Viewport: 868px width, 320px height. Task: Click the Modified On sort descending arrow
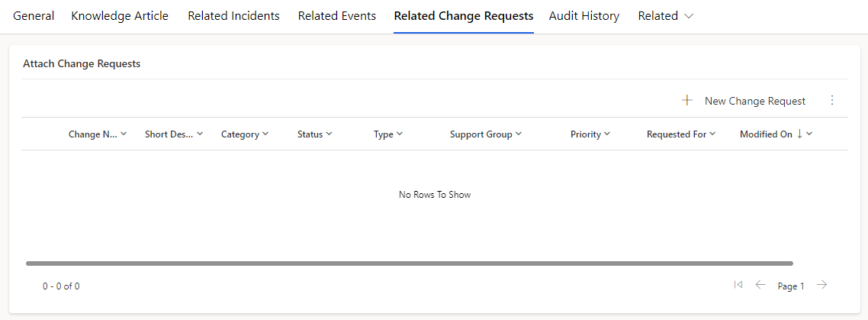point(799,134)
